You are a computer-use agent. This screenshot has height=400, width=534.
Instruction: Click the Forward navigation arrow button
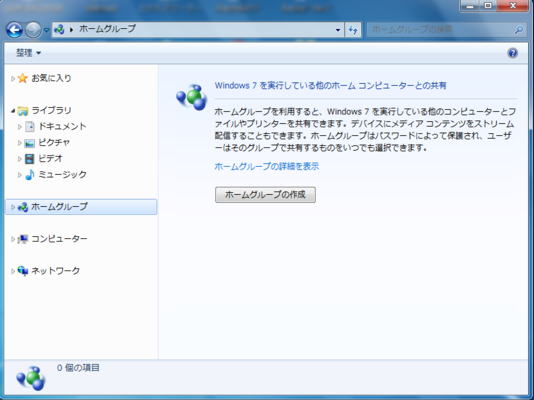[33, 30]
